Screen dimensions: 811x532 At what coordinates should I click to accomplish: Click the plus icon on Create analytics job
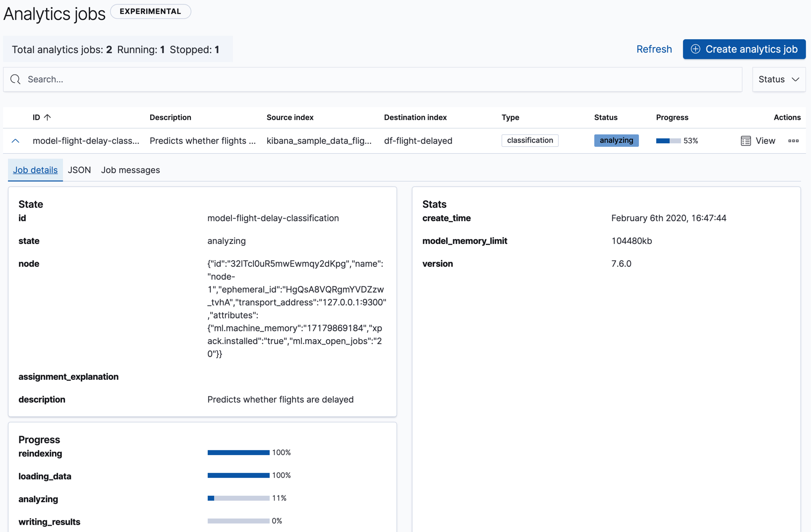pyautogui.click(x=695, y=49)
